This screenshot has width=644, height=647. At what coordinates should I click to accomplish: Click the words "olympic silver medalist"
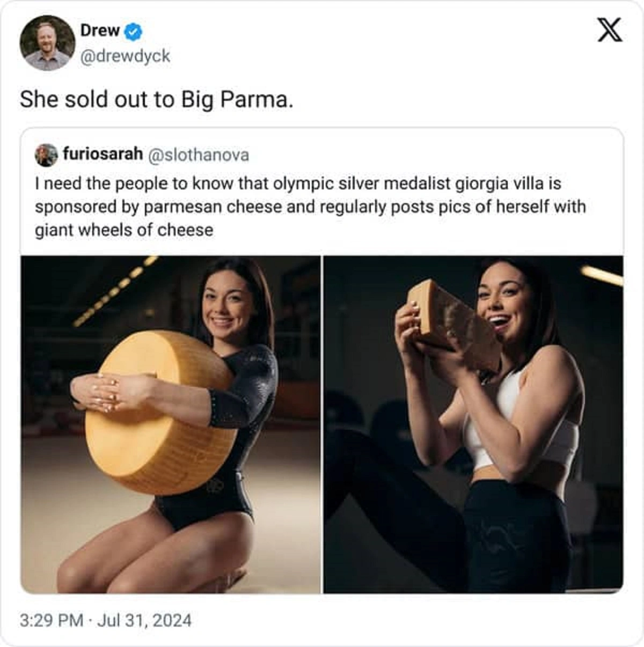(x=362, y=184)
